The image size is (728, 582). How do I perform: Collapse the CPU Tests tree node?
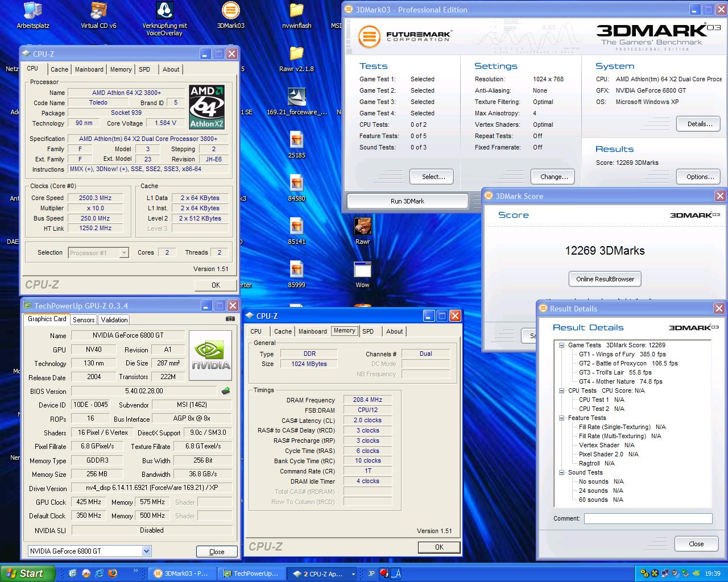(x=561, y=390)
